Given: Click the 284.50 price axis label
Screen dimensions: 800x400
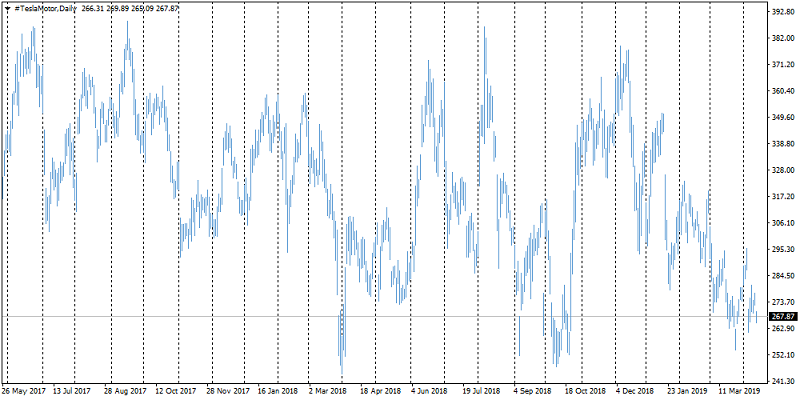Looking at the screenshot, I should (x=784, y=276).
